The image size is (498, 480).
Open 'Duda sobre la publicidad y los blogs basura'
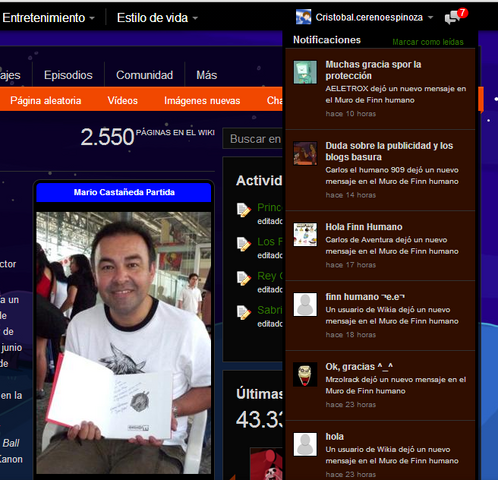389,151
